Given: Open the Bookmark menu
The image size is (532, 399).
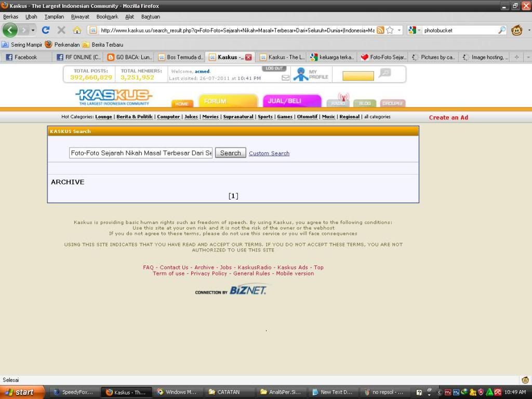Looking at the screenshot, I should pos(107,17).
